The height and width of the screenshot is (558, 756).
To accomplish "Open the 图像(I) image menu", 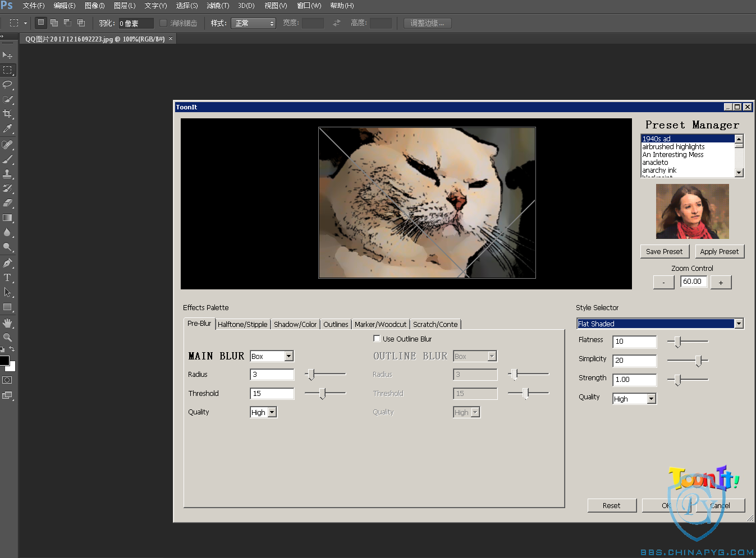I will (x=94, y=6).
